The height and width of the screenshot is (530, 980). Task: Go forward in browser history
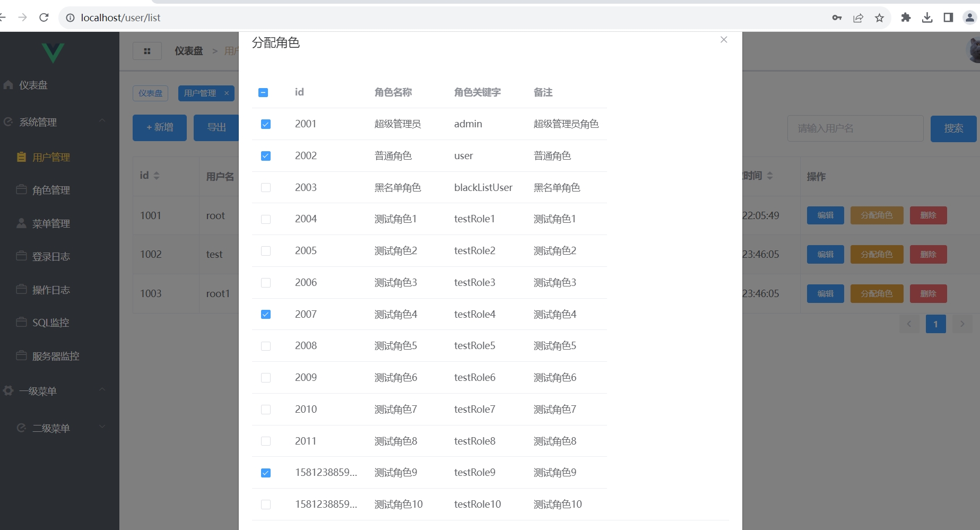22,18
